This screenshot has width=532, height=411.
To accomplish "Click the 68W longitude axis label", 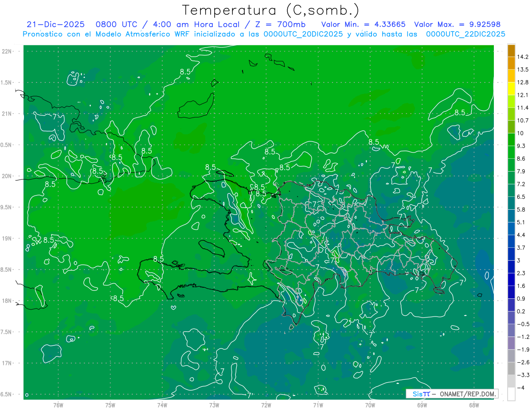I will click(x=473, y=405).
